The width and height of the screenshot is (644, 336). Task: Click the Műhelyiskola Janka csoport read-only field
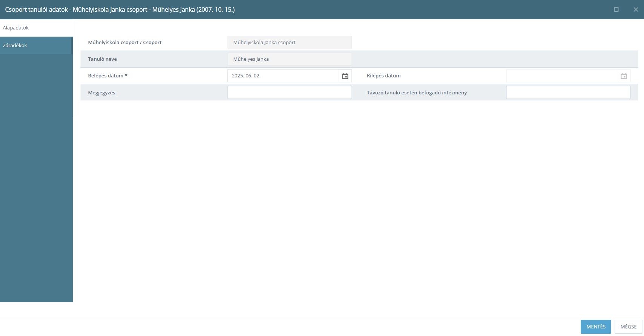click(290, 42)
